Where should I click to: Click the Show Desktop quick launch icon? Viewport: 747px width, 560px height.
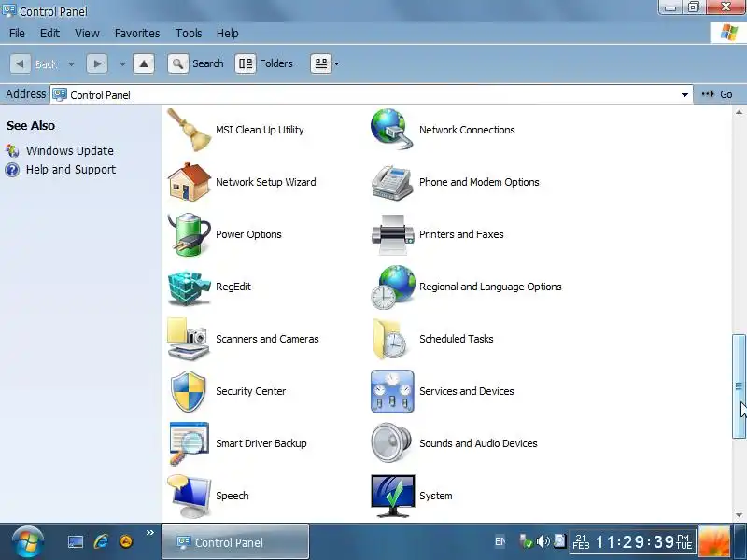[x=76, y=542]
